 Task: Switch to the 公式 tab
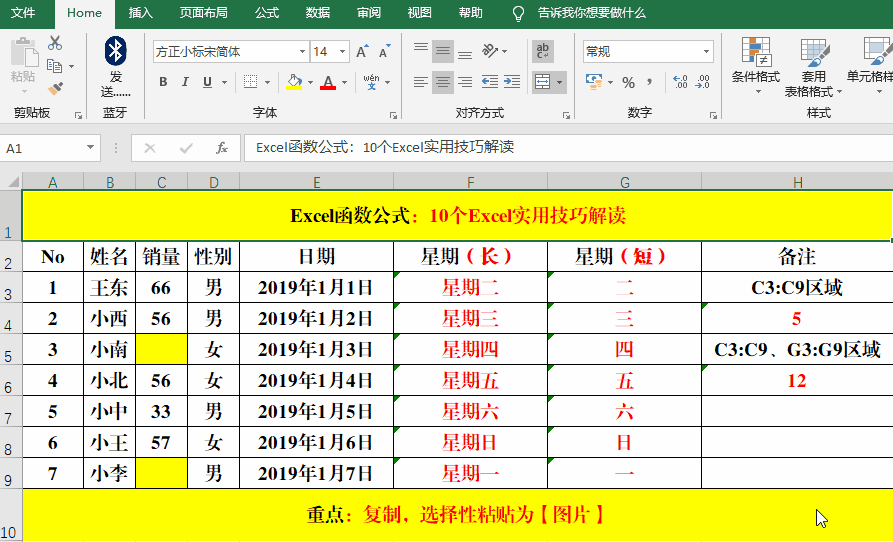pyautogui.click(x=267, y=13)
